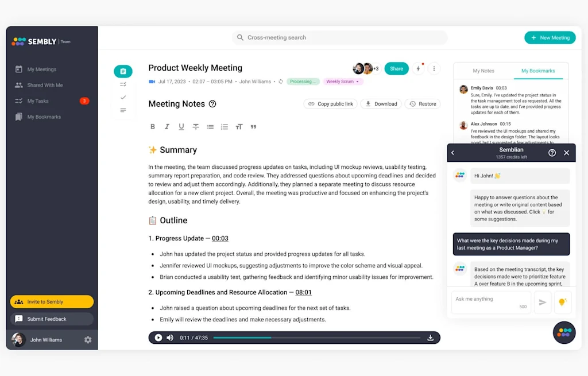Go back in Semblian chat panel
588x376 pixels.
(452, 153)
